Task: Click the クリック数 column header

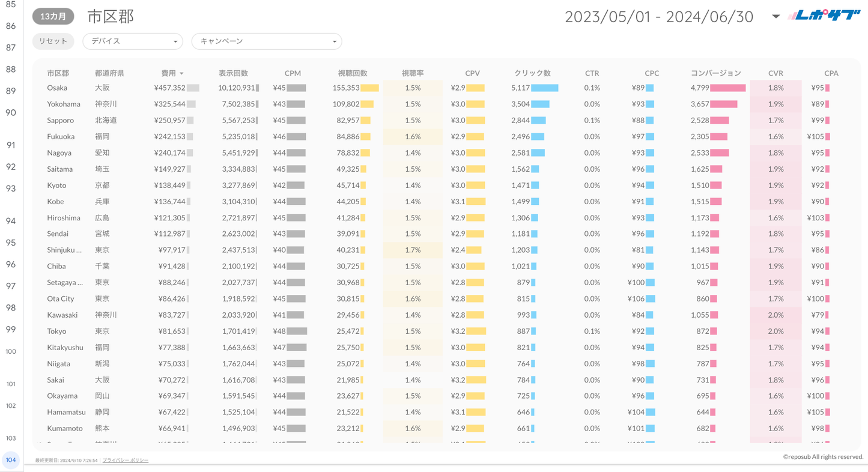Action: [x=532, y=73]
